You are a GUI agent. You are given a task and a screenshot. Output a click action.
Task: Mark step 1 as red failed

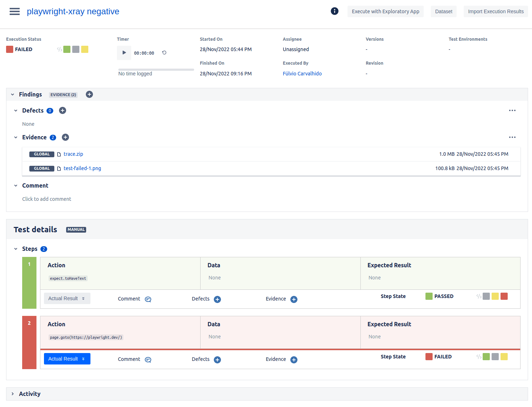(504, 296)
